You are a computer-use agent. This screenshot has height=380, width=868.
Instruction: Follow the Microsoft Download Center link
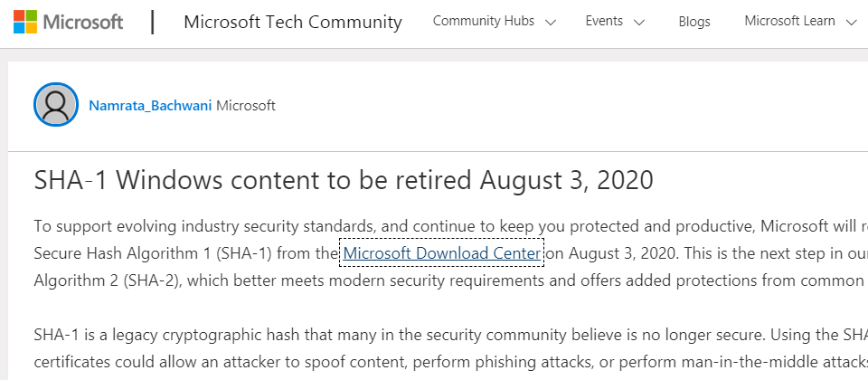442,253
